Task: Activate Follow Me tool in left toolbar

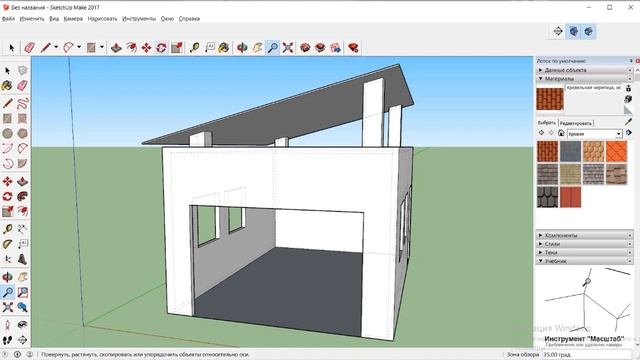Action: [22, 196]
